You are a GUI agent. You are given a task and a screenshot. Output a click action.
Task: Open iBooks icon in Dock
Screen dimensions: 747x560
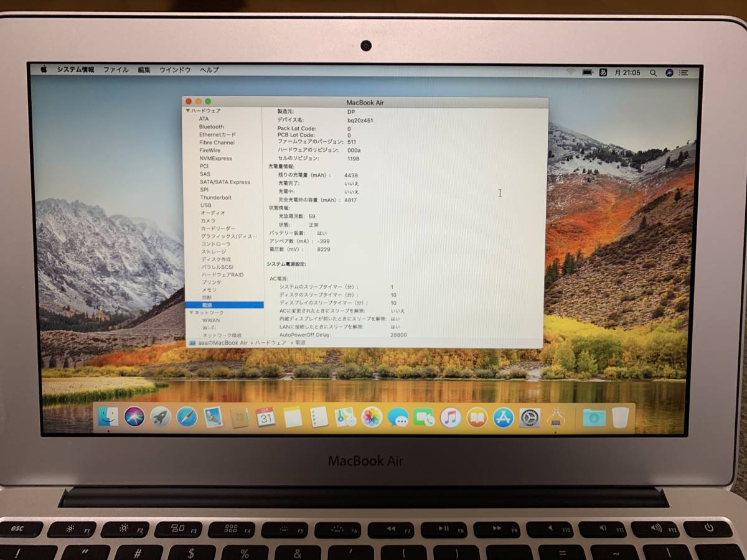[477, 417]
